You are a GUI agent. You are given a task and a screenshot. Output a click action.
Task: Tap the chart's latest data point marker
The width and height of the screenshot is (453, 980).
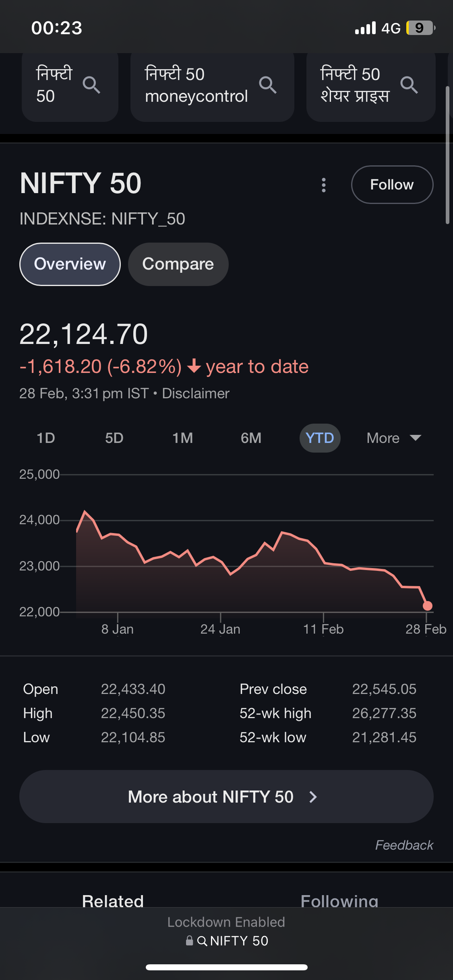point(427,606)
